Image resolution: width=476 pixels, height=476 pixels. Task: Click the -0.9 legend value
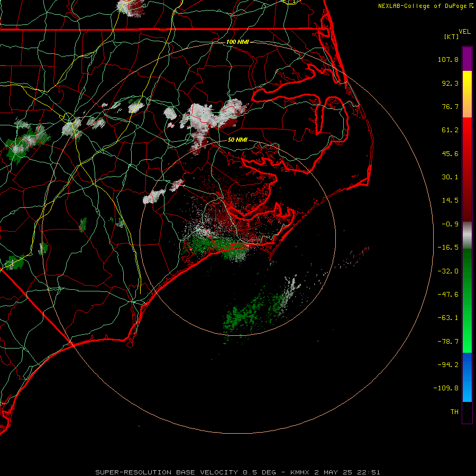point(450,224)
